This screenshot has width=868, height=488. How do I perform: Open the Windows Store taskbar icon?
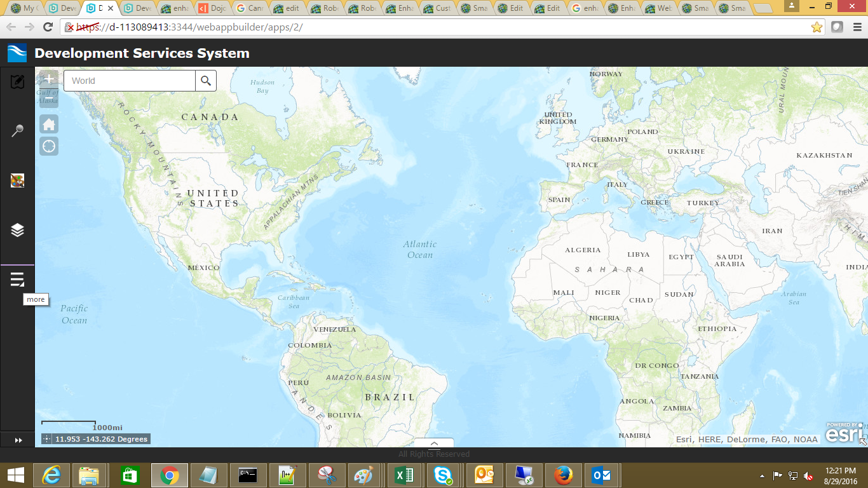[x=129, y=475]
